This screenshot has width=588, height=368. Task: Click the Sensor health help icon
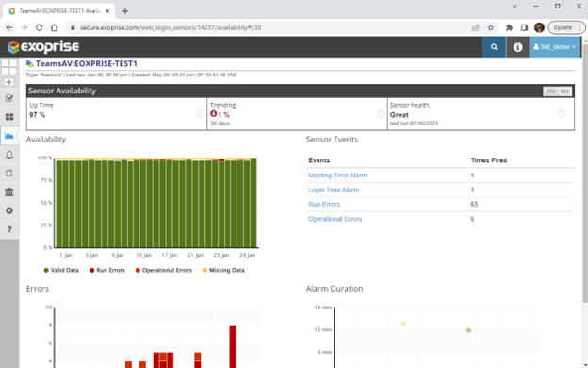561,113
